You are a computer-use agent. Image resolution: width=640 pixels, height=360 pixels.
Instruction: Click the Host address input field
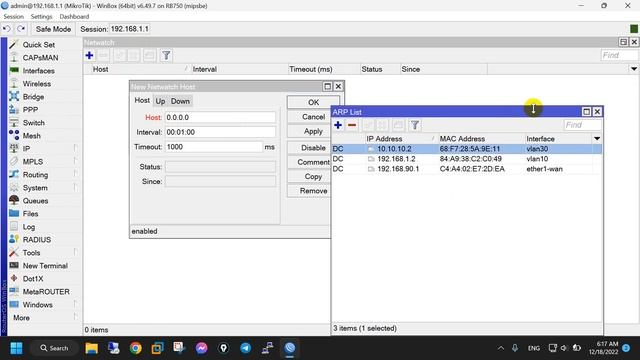[220, 118]
